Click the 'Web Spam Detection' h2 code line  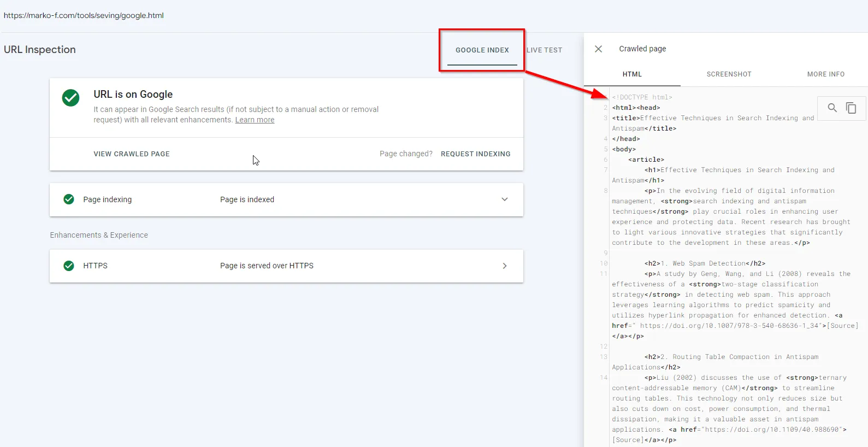(705, 263)
